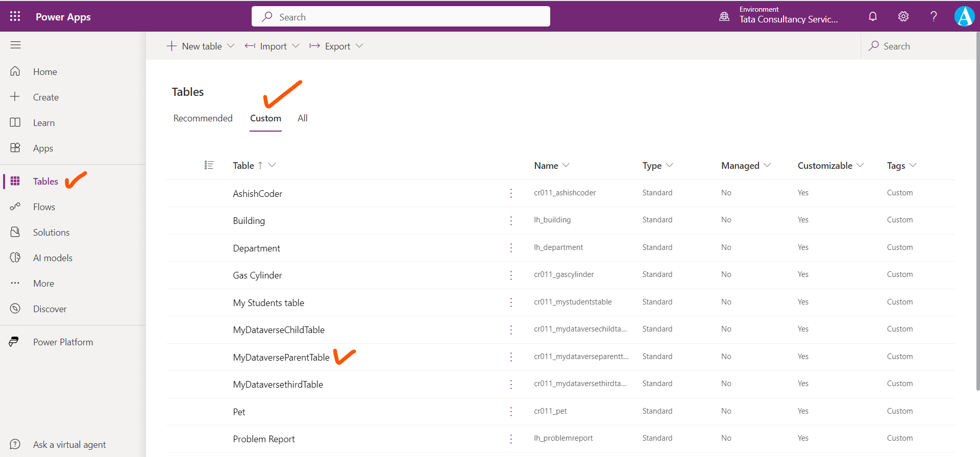The width and height of the screenshot is (980, 457).
Task: Expand the New table dropdown
Action: click(x=231, y=46)
